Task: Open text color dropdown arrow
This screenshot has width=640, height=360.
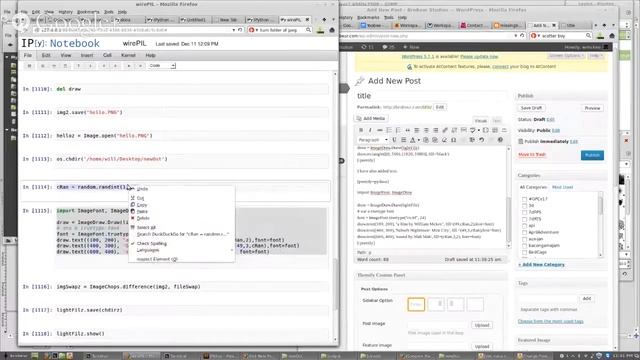Action: coord(418,140)
